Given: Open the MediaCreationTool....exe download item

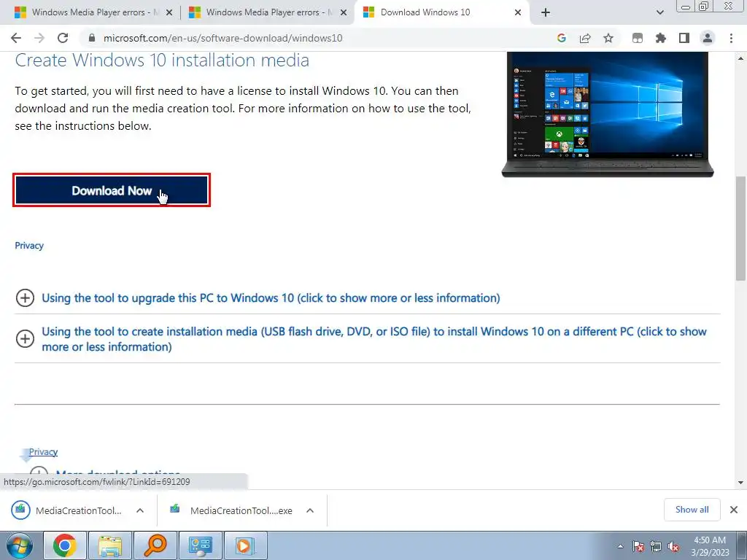Looking at the screenshot, I should point(231,510).
